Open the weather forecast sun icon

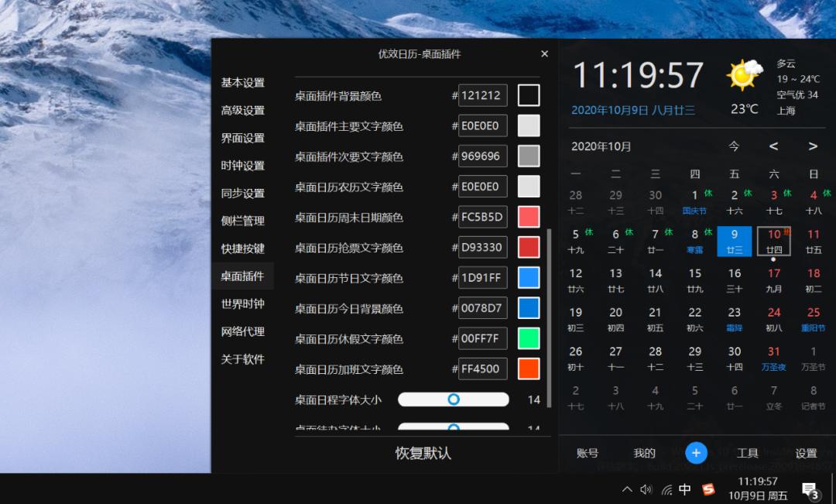tap(743, 74)
